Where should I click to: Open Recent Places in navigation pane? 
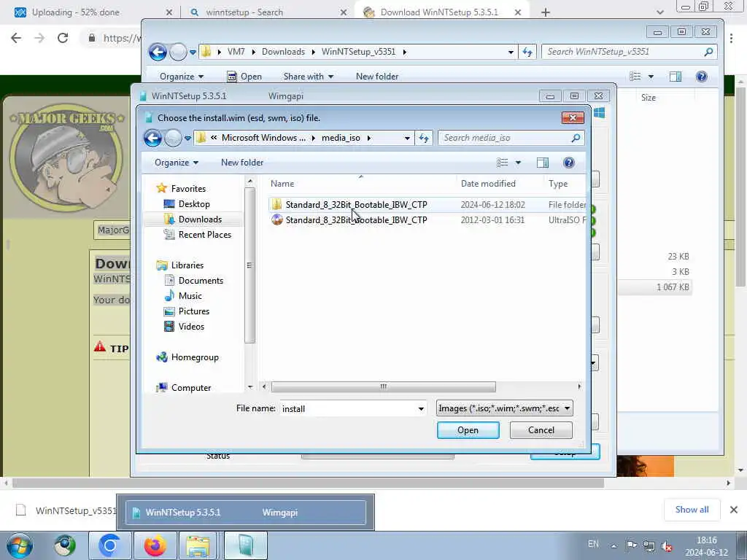205,234
